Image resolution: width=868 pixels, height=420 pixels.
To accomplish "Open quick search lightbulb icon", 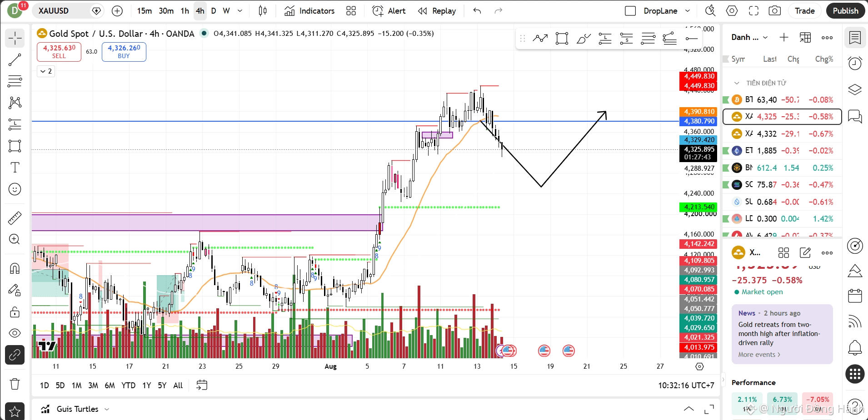I will 710,11.
